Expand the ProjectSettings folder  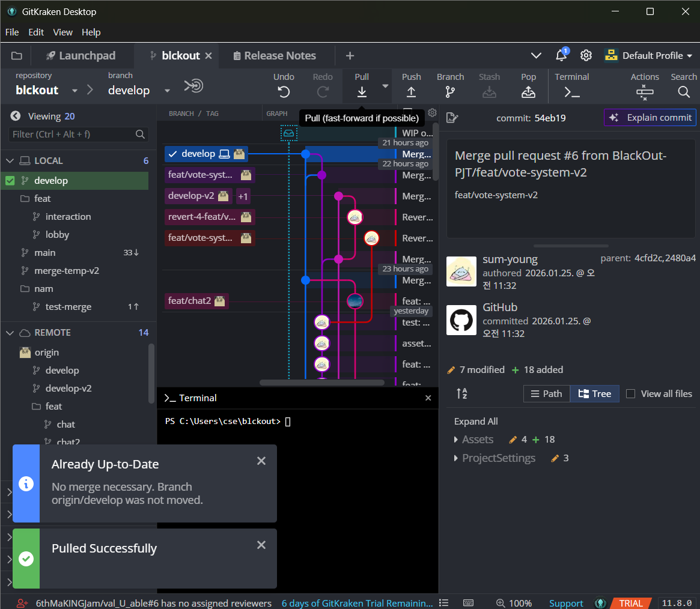(x=455, y=458)
